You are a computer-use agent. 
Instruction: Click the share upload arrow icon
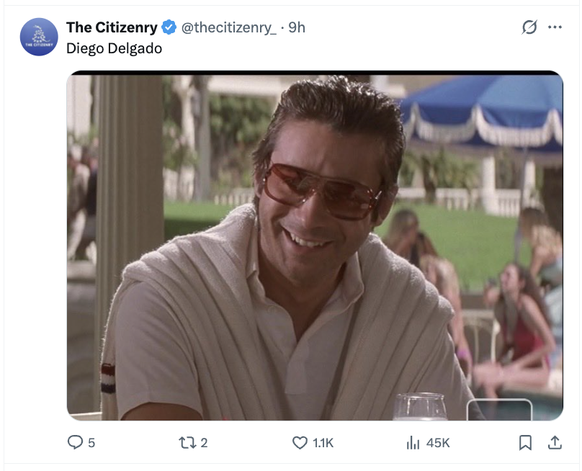click(x=555, y=442)
